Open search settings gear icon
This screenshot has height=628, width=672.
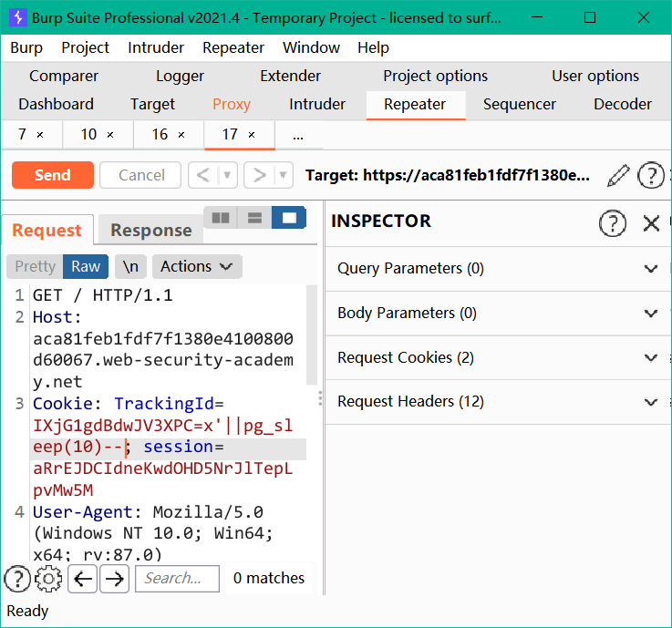point(48,579)
